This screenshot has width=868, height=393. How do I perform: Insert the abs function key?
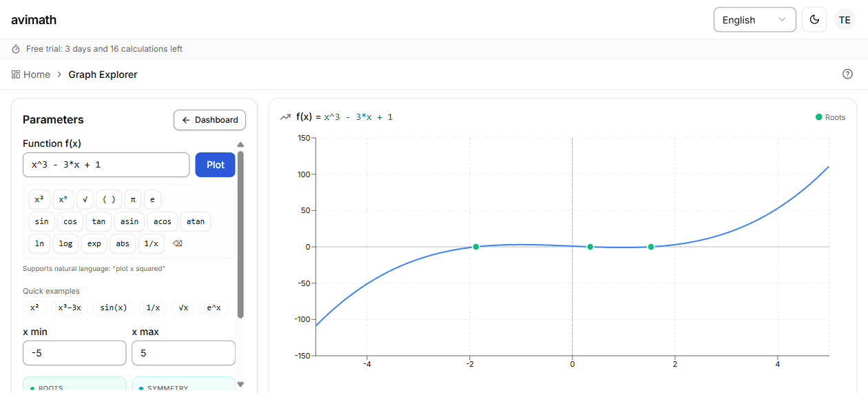point(123,243)
